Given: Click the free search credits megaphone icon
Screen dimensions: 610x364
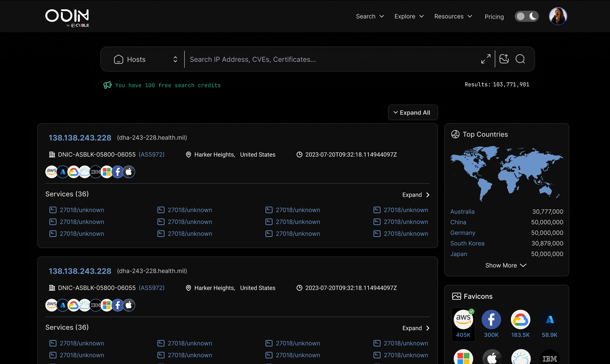Looking at the screenshot, I should [x=107, y=85].
